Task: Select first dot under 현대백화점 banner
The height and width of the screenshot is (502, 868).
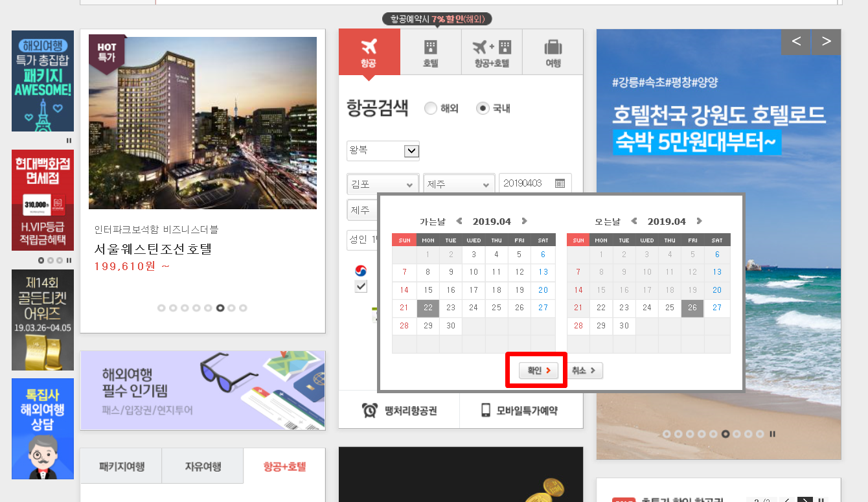Action: pos(41,260)
